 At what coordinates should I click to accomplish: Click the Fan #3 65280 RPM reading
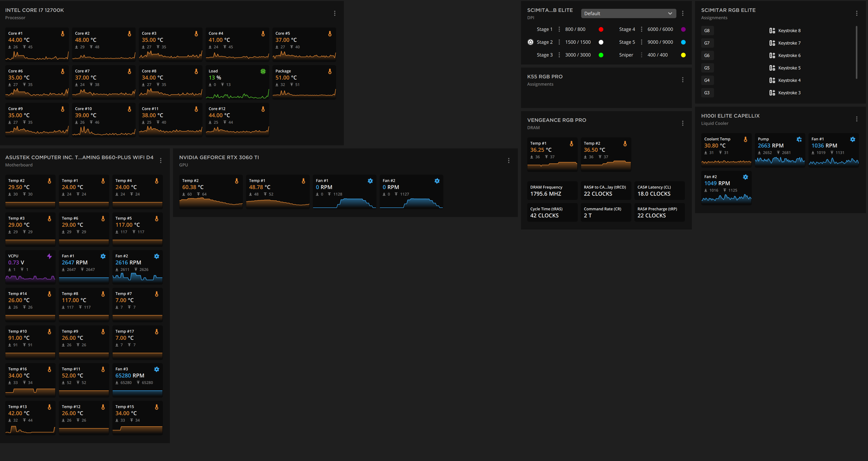pos(130,376)
